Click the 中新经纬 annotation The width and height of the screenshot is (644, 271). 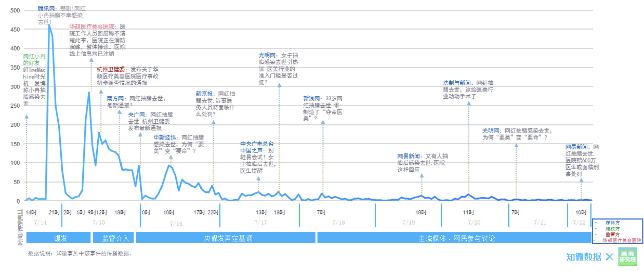[179, 144]
